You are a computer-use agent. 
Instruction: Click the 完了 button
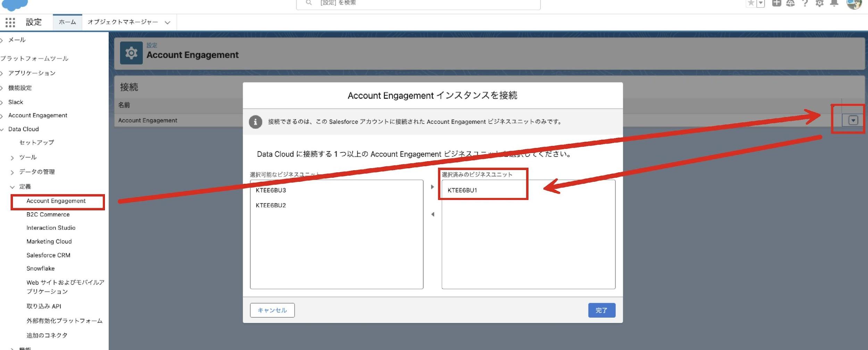tap(602, 310)
